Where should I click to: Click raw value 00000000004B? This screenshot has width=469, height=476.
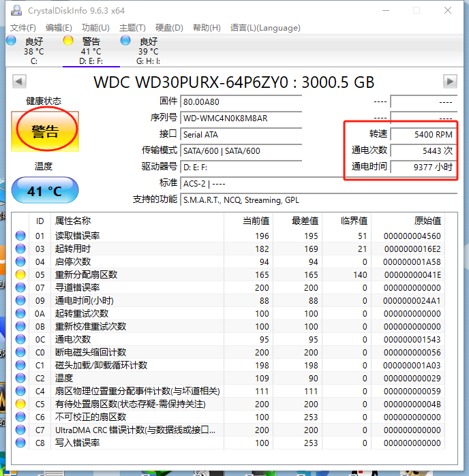pos(412,404)
